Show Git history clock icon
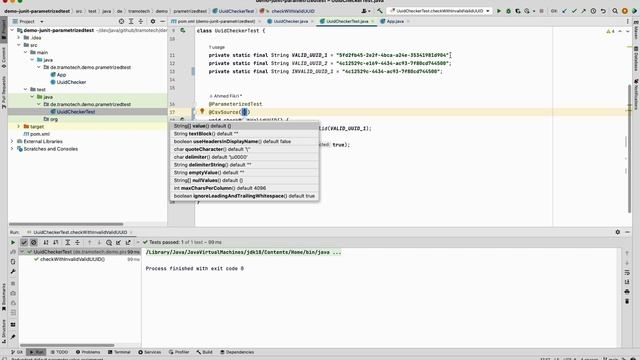 click(593, 11)
